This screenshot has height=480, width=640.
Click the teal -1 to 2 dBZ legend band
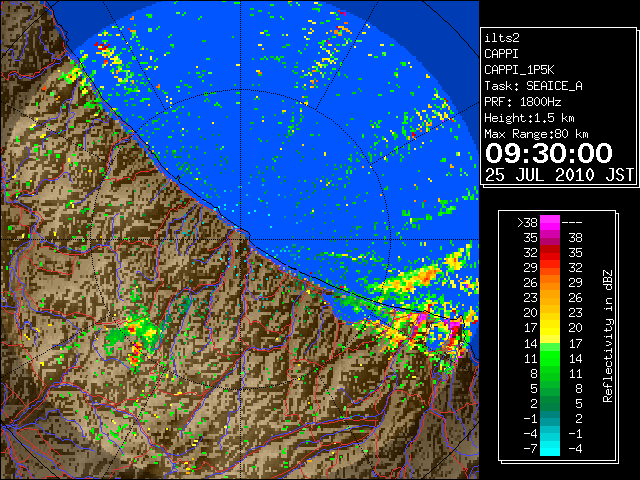(x=550, y=418)
